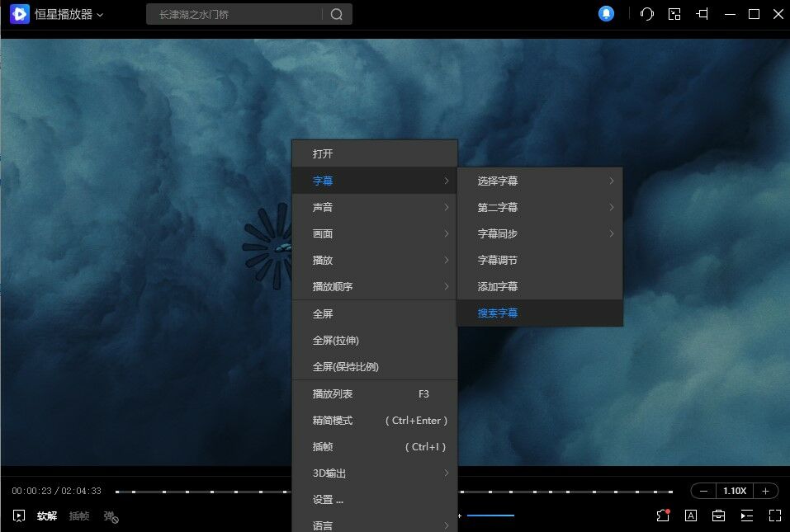Enter fullscreen using bottom-right corner icon

click(774, 516)
